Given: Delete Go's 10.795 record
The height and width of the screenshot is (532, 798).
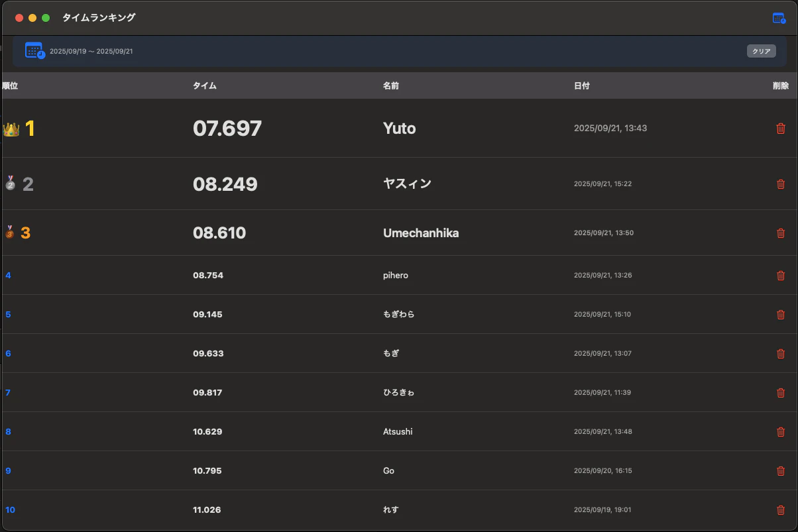Looking at the screenshot, I should (x=781, y=471).
